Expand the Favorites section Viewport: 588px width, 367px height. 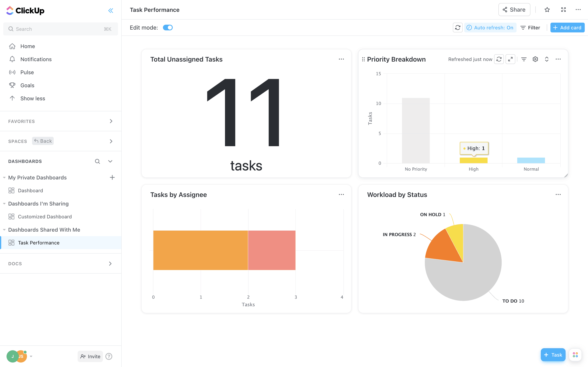click(111, 121)
